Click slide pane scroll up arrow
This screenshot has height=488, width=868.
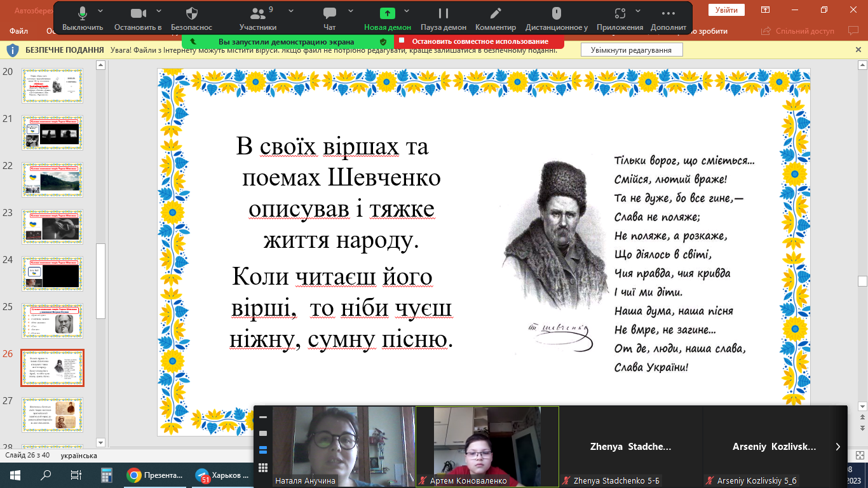(x=100, y=65)
